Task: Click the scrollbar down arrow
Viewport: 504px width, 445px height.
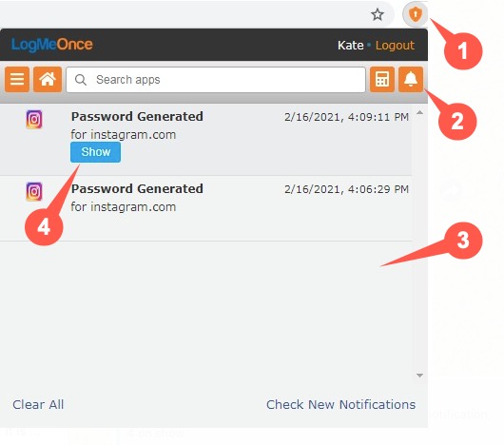Action: click(x=419, y=376)
